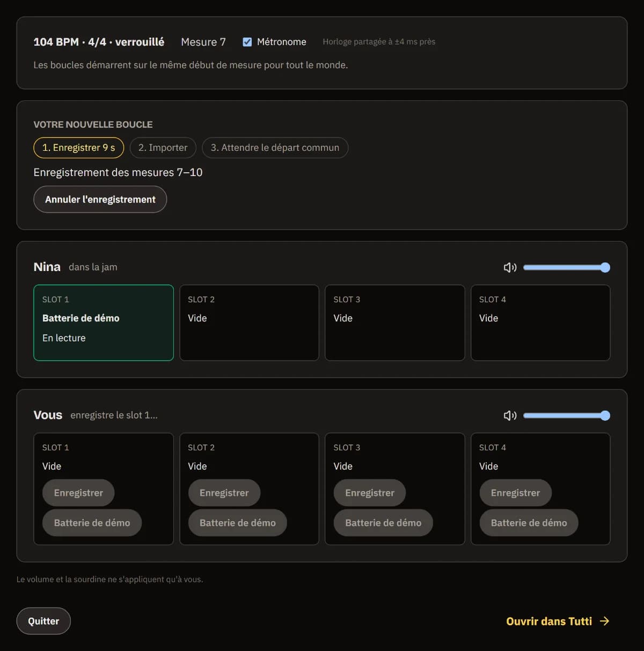
Task: Mute Nina's loops with the speaker icon
Action: [x=510, y=267]
